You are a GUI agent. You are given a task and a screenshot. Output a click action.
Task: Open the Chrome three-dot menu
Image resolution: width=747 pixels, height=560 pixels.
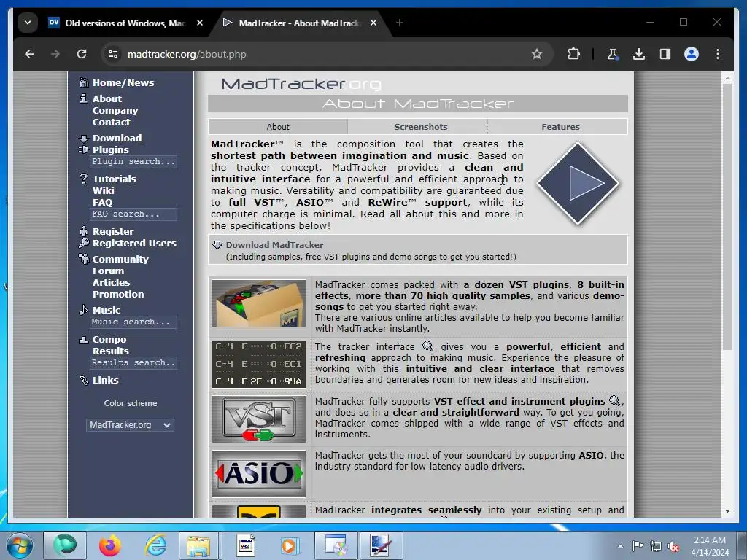(x=718, y=54)
